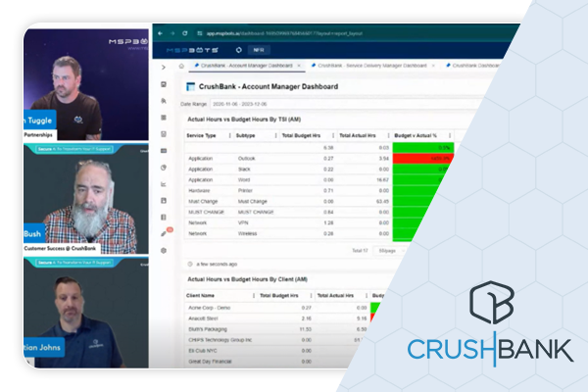Select the Johns video tile
The width and height of the screenshot is (588, 392).
click(x=86, y=313)
